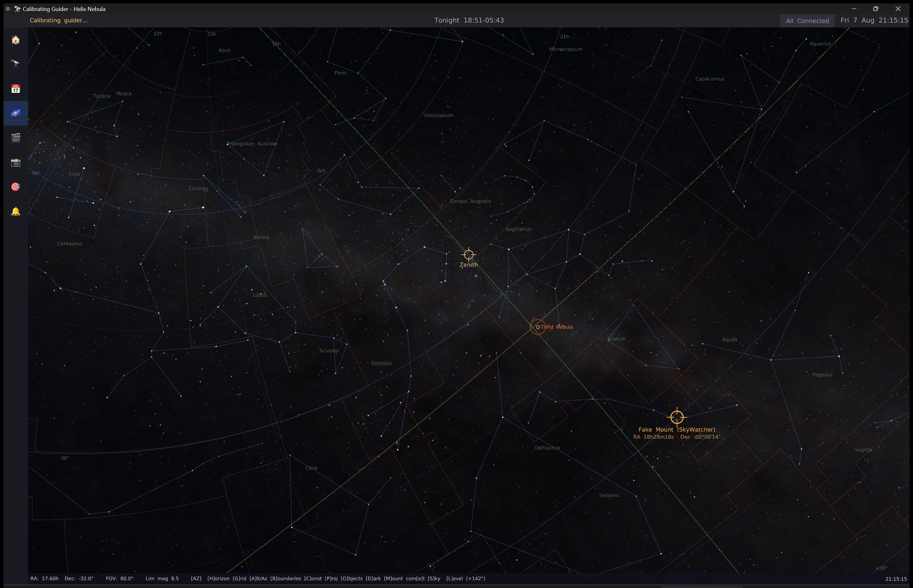Screen dimensions: 913x588
Task: Click the Centaurus constellation label
Action: pyautogui.click(x=69, y=244)
